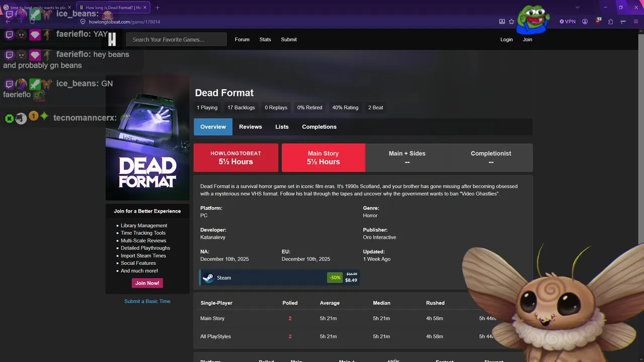Click the -50% discount badge
The height and width of the screenshot is (362, 644).
335,278
